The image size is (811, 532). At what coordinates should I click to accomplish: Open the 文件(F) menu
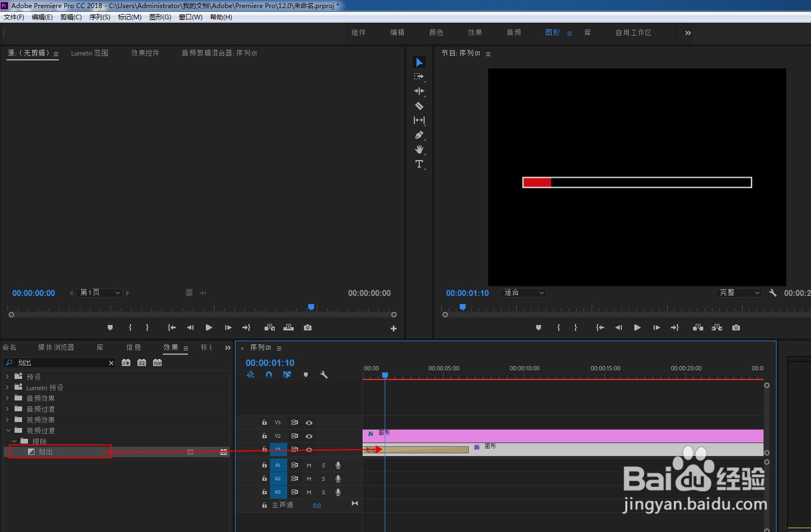[14, 17]
